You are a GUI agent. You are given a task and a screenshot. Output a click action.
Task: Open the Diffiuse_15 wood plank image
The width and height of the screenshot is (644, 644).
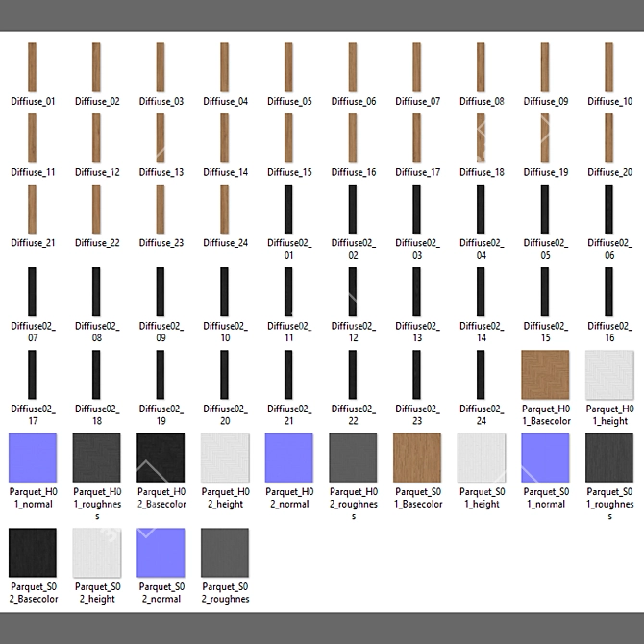[288, 138]
